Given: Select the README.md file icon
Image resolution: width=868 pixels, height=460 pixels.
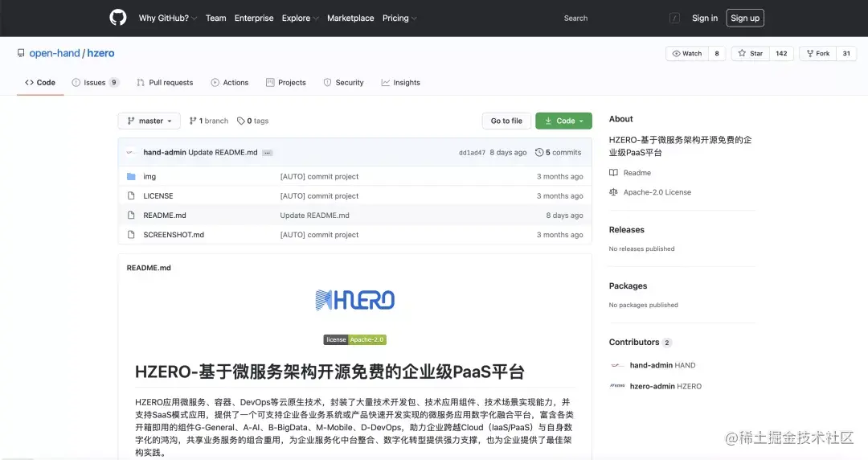Looking at the screenshot, I should click(131, 215).
